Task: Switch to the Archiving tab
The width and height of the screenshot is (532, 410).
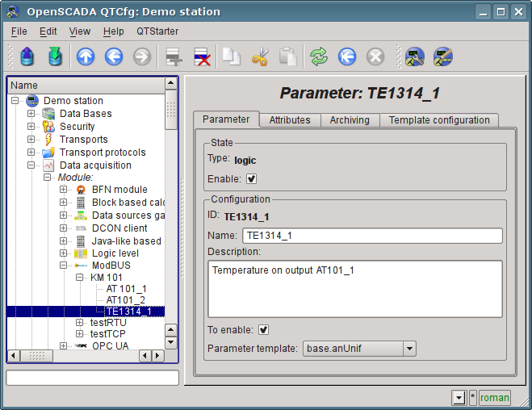Action: pos(350,120)
